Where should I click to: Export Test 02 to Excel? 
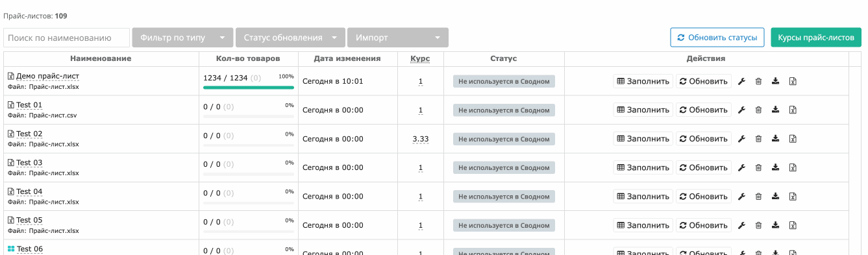coord(793,139)
